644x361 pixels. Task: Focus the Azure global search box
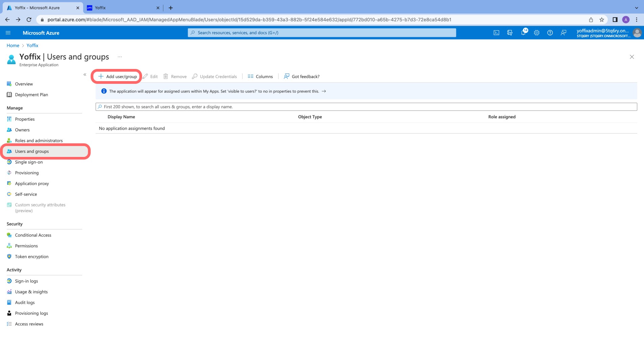(x=322, y=33)
